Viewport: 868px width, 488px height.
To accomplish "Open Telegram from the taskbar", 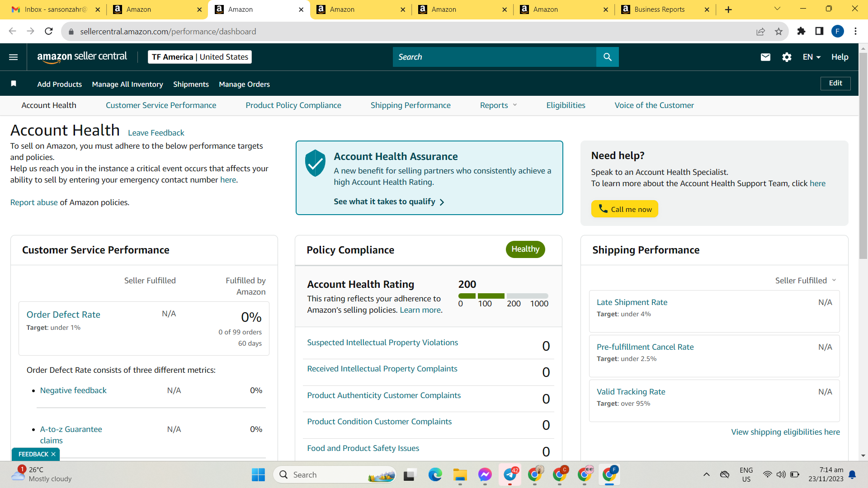I will (x=509, y=474).
